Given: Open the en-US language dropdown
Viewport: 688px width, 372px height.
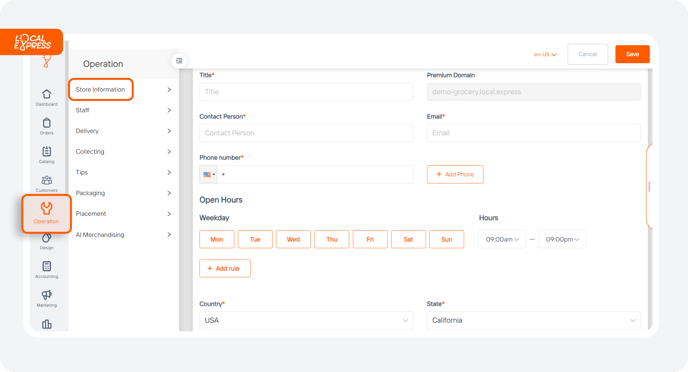Looking at the screenshot, I should click(545, 54).
